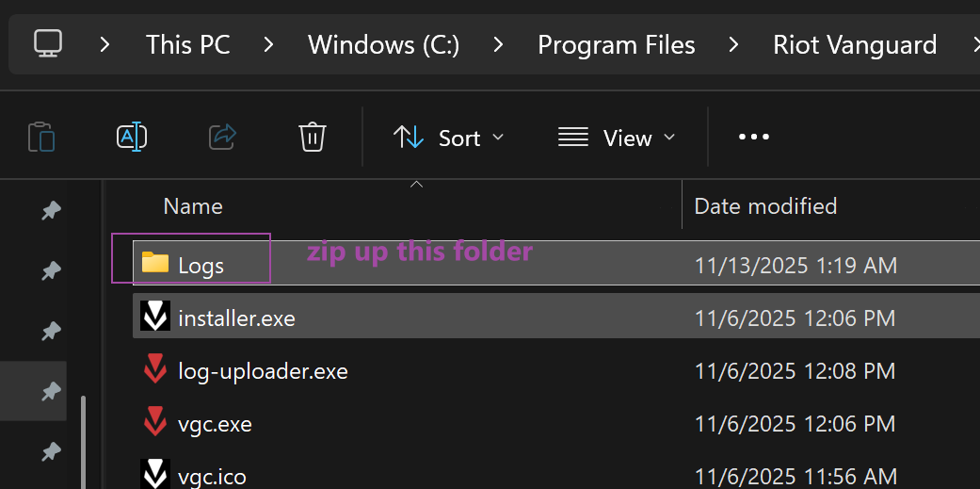Screen dimensions: 980x489
Task: Open the Sort dropdown menu
Action: pos(449,138)
